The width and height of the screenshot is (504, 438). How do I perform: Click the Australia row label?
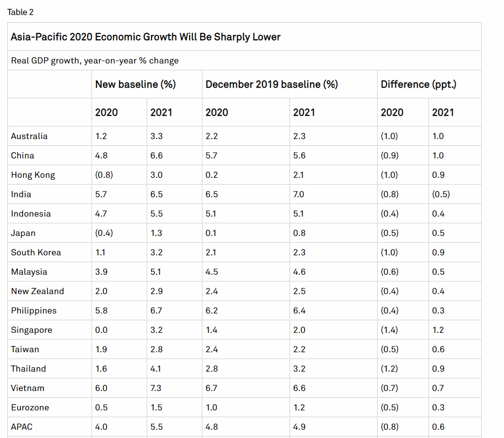click(30, 136)
